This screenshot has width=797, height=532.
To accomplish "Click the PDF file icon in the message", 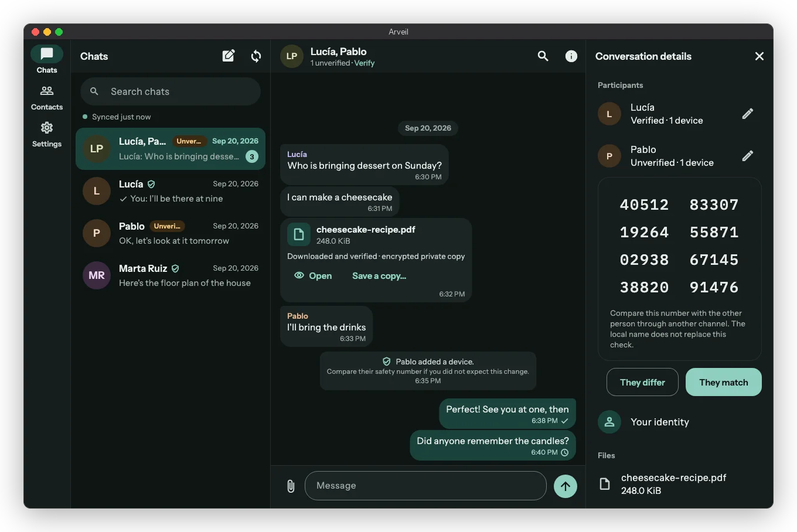I will [299, 235].
